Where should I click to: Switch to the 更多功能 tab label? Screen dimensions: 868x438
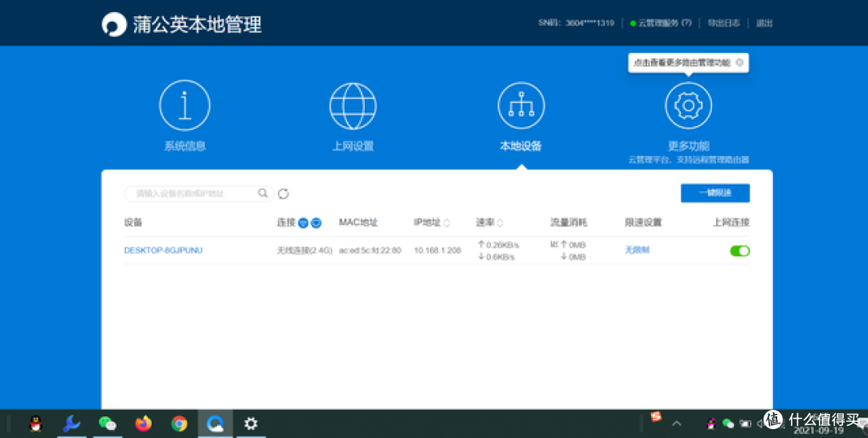689,146
